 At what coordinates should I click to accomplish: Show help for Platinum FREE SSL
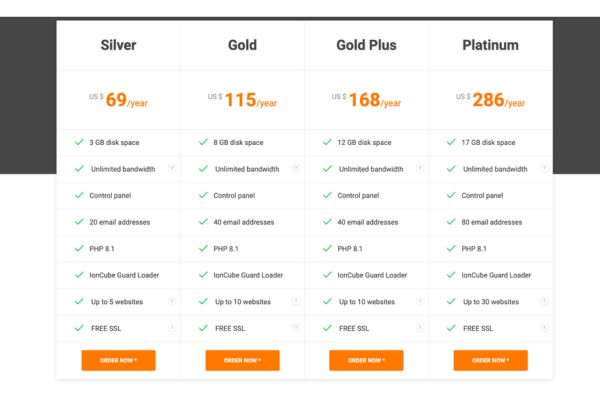544,328
